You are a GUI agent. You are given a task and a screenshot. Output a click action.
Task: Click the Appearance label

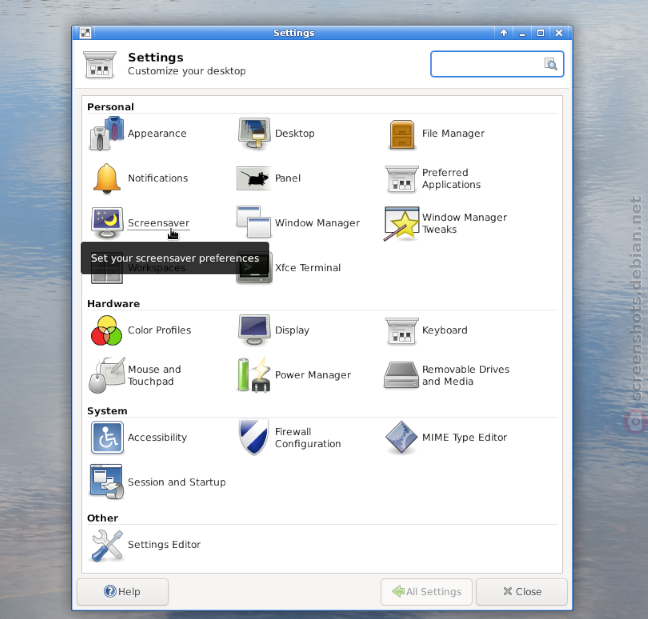click(x=157, y=133)
